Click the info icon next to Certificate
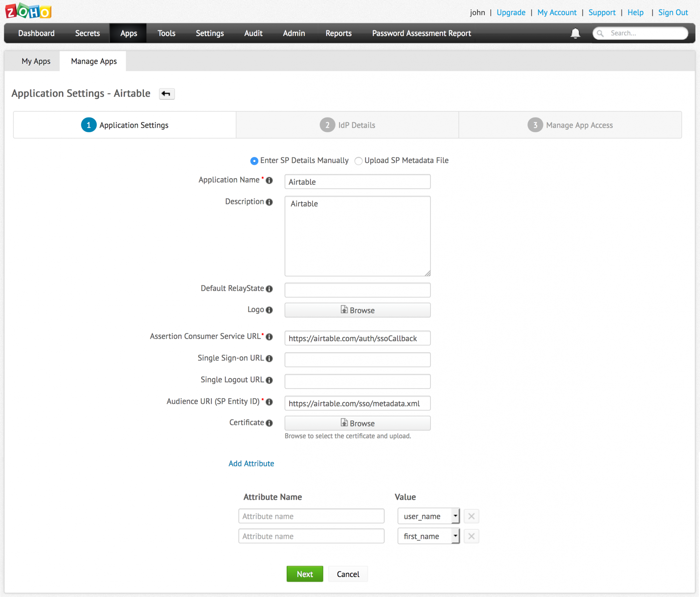This screenshot has height=597, width=700. [269, 423]
